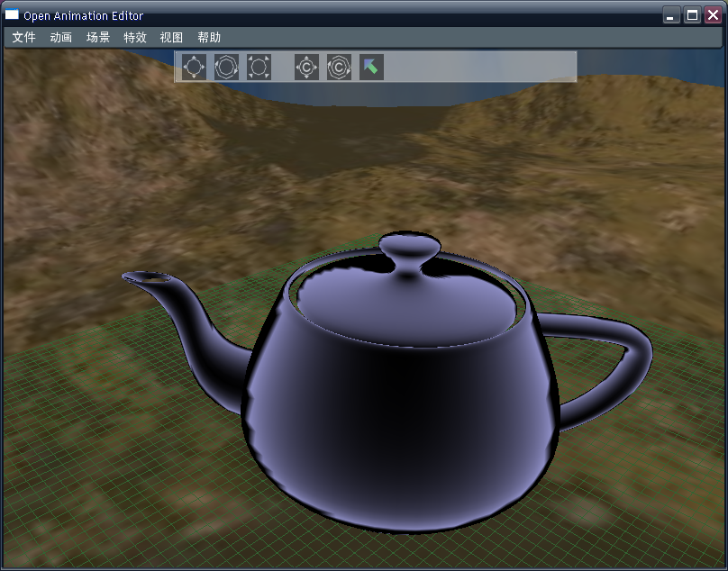The height and width of the screenshot is (571, 728).
Task: Minimize the Open Animation Editor window
Action: (670, 15)
